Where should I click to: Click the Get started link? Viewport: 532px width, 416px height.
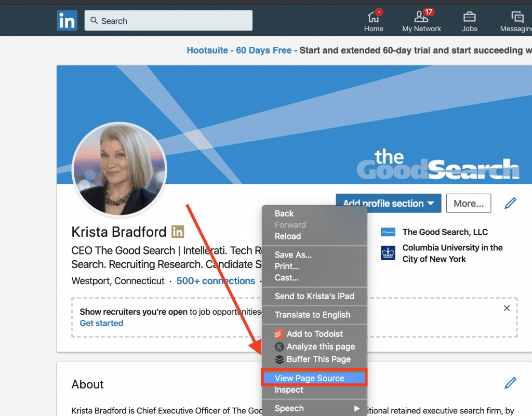coord(101,323)
